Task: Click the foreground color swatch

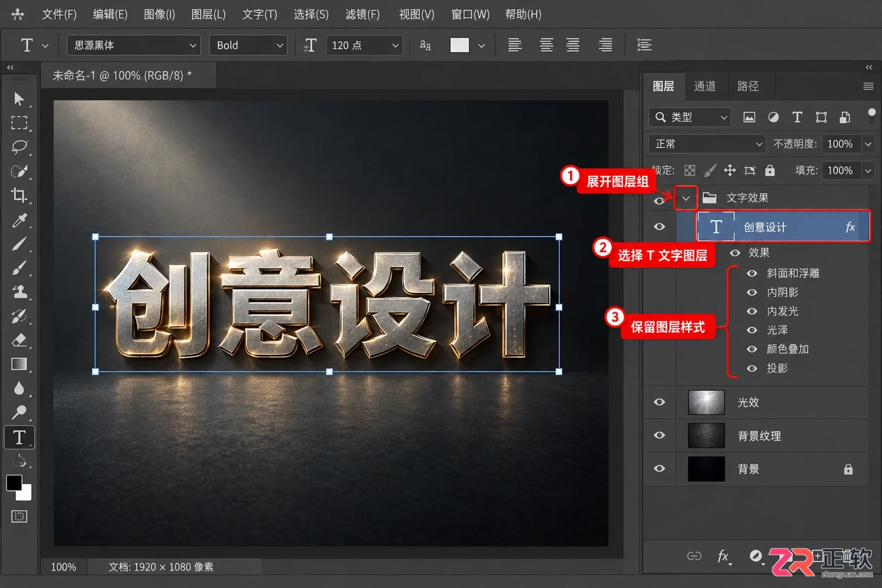Action: [14, 483]
